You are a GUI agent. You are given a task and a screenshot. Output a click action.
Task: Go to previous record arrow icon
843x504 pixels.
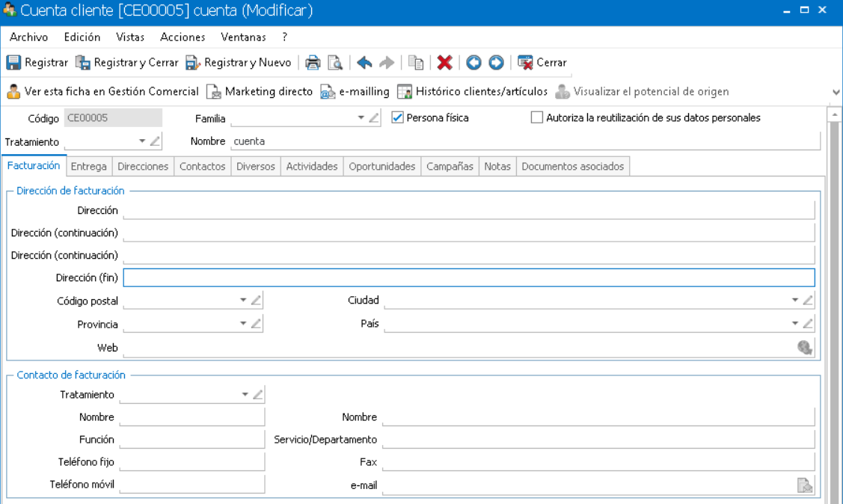click(473, 63)
